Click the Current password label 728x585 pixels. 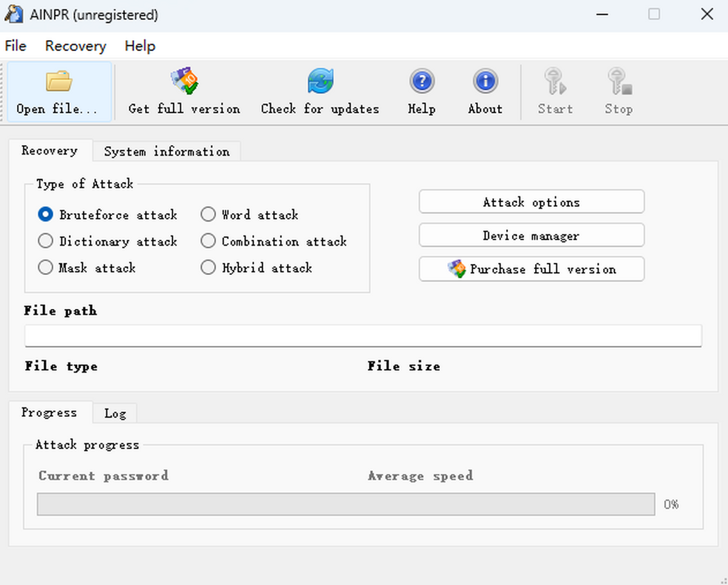[x=104, y=476]
